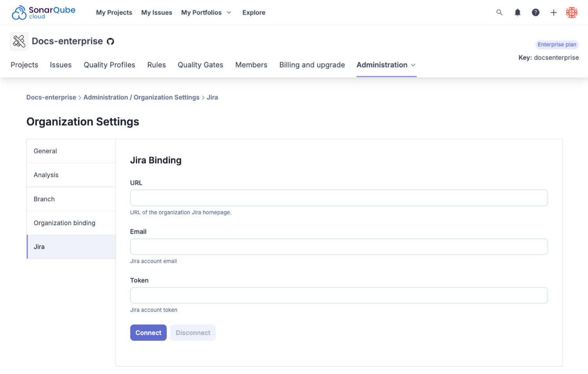
Task: Click the Key: docsenterprise text
Action: (548, 58)
